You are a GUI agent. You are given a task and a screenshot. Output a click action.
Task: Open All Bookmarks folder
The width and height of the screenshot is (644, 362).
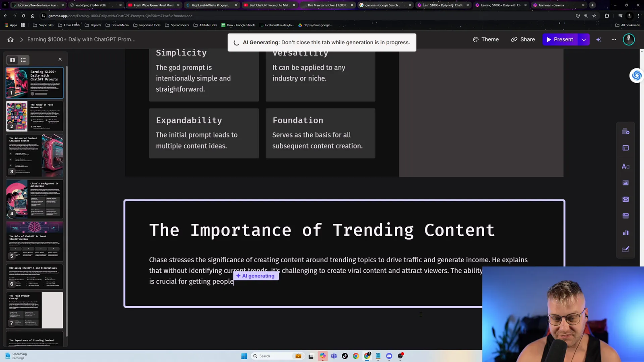pyautogui.click(x=627, y=25)
